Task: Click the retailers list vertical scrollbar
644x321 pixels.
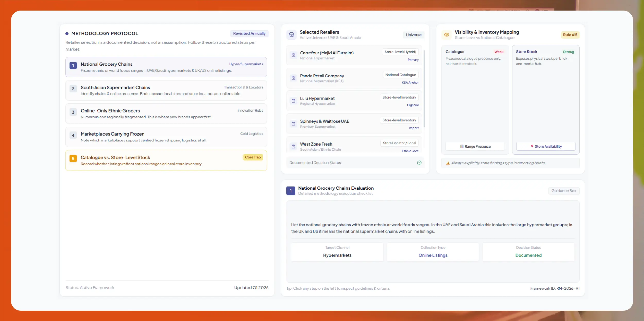Action: coord(424,89)
